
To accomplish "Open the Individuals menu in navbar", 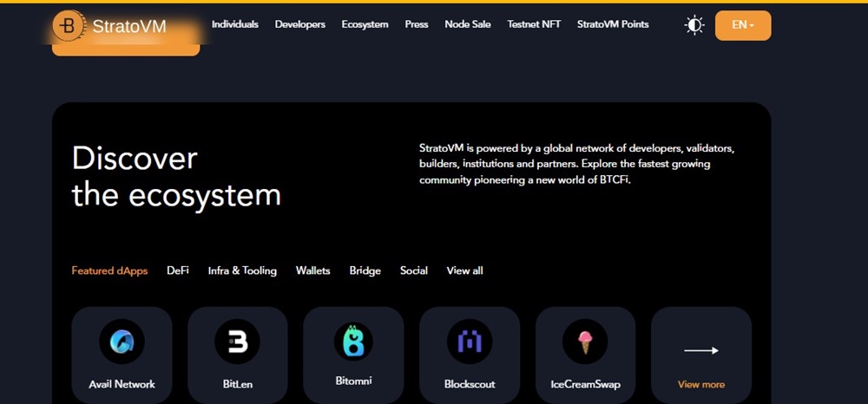I will pyautogui.click(x=234, y=24).
